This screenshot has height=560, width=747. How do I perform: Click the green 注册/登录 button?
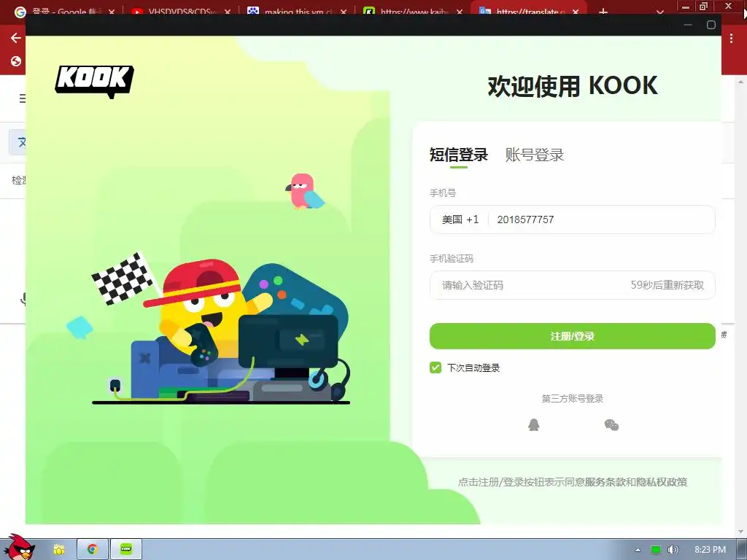(572, 336)
